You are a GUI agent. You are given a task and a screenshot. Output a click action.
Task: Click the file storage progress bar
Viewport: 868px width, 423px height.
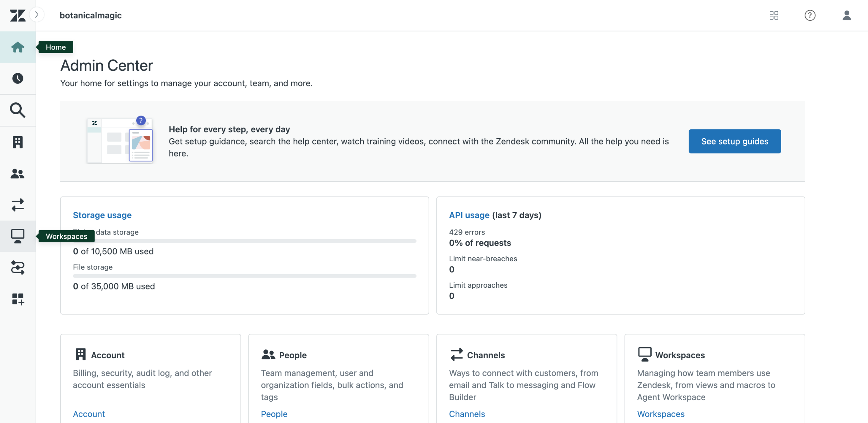(x=244, y=276)
